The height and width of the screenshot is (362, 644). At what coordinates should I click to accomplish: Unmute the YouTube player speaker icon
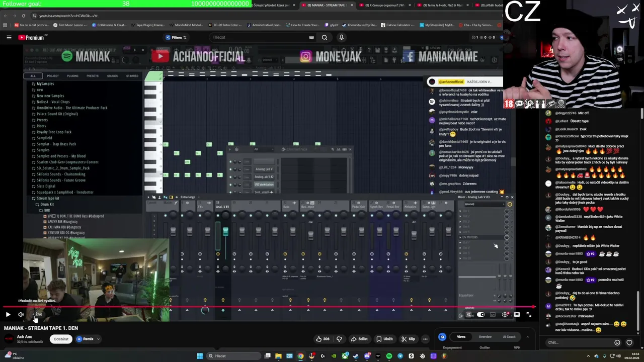click(21, 314)
